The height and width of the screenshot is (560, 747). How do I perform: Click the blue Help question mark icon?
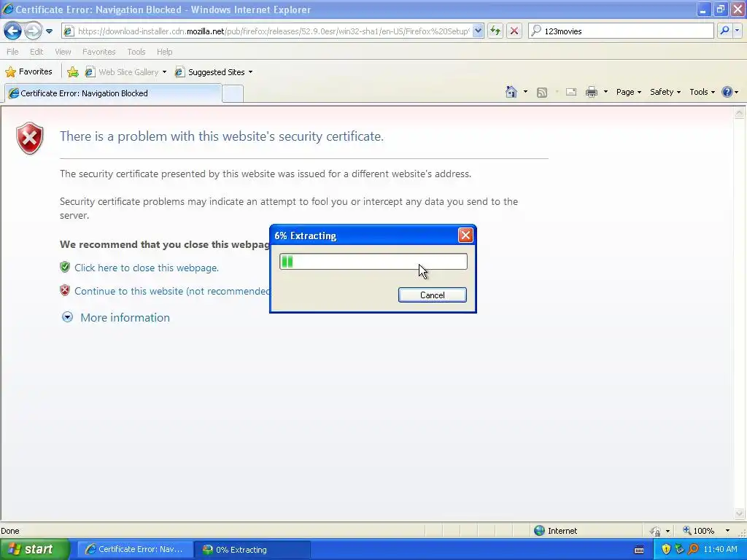[727, 92]
